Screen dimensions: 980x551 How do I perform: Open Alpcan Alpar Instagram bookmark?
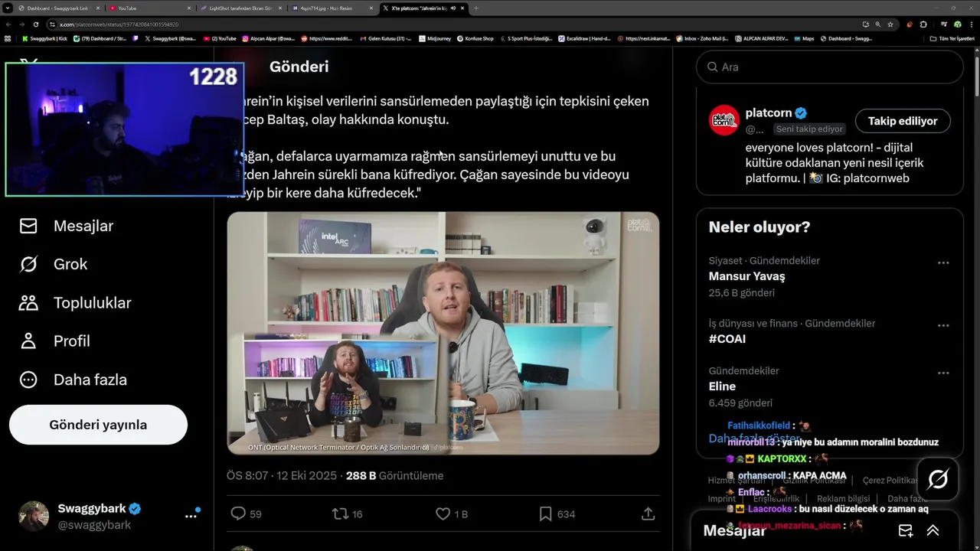click(x=269, y=38)
